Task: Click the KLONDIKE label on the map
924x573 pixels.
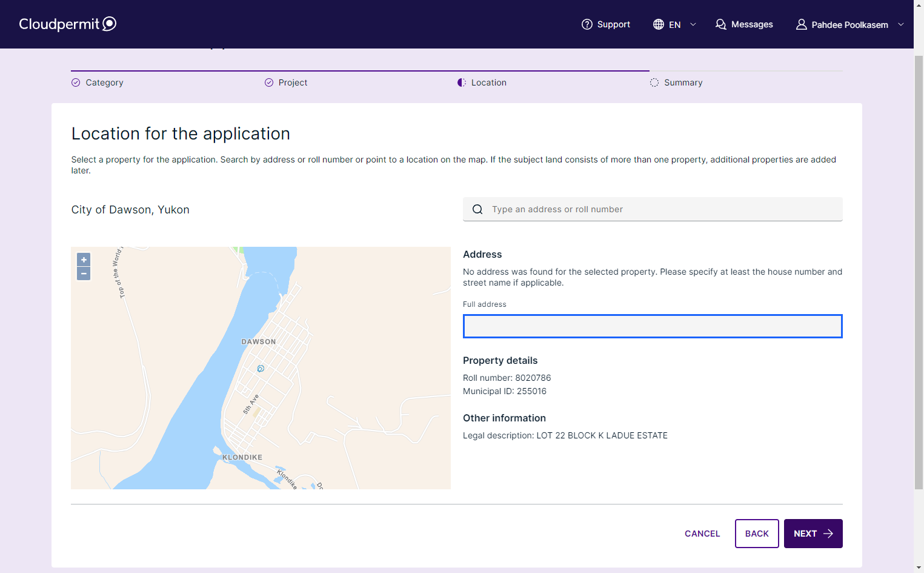Action: click(x=242, y=457)
